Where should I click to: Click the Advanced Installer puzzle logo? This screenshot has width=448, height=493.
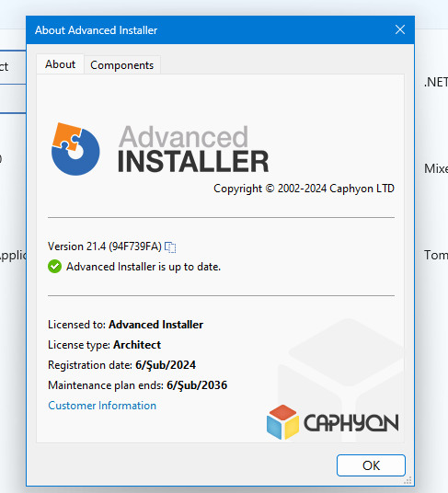click(x=75, y=149)
